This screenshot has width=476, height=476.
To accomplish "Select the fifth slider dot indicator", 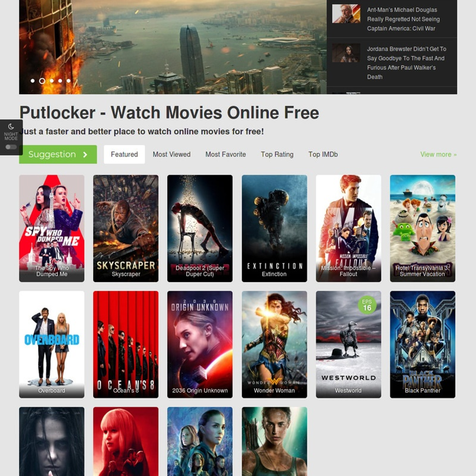I will 68,81.
